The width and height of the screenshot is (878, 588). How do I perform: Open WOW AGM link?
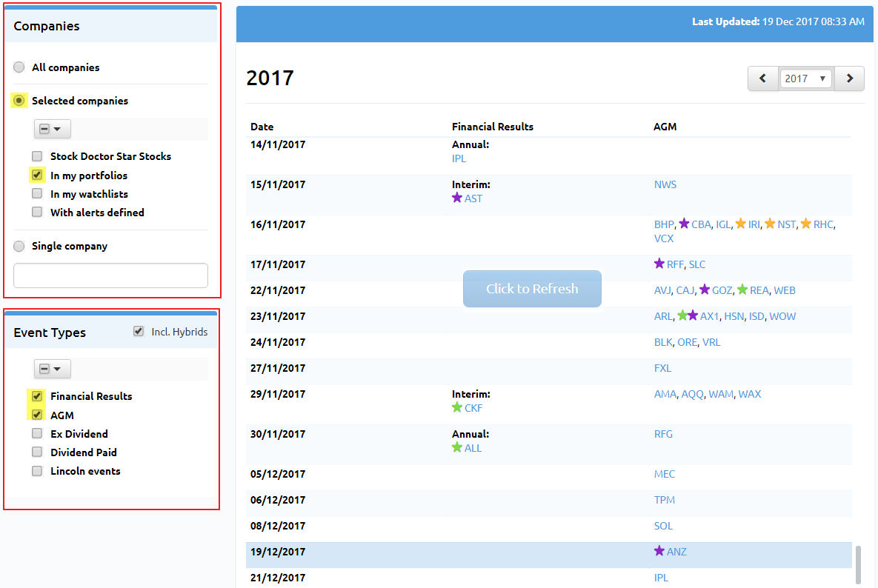click(782, 317)
